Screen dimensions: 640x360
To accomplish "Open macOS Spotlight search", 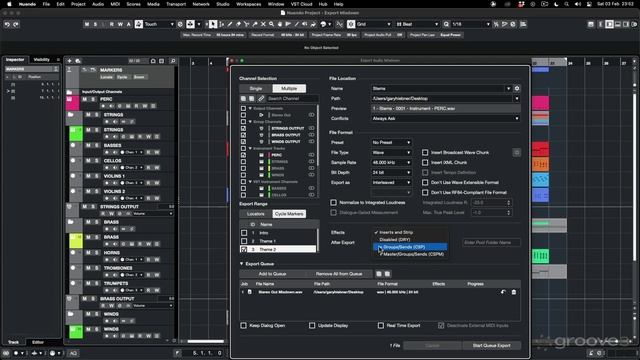I will [x=567, y=4].
